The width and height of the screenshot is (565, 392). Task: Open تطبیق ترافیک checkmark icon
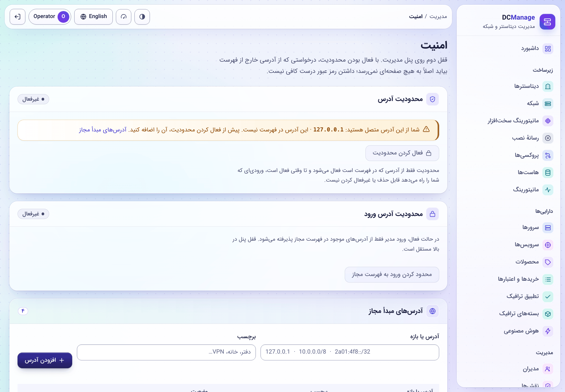pyautogui.click(x=548, y=297)
